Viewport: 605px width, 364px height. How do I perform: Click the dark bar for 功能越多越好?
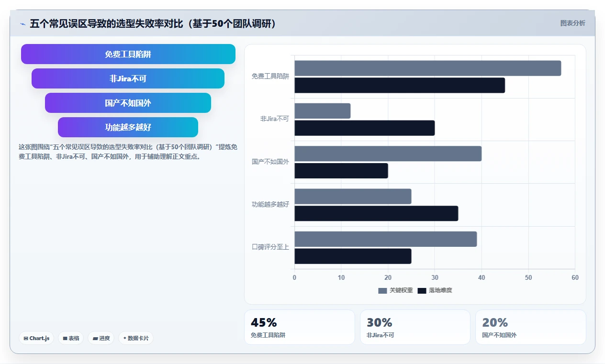coord(376,213)
